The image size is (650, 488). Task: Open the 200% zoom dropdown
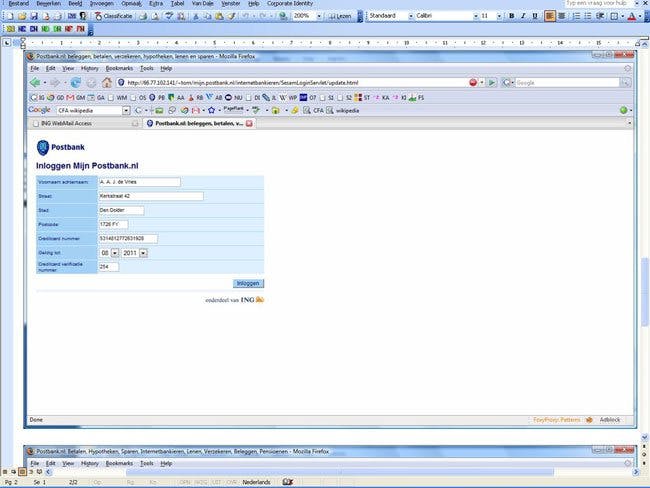pyautogui.click(x=319, y=16)
